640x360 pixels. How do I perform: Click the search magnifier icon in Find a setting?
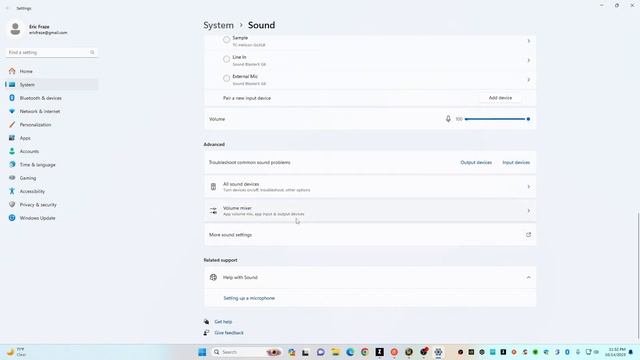(x=92, y=52)
